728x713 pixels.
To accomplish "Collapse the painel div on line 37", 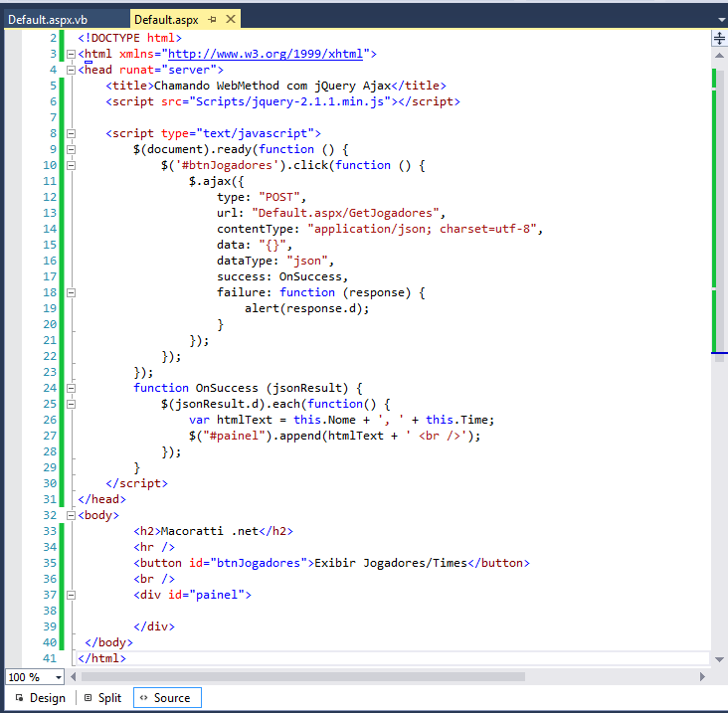I will click(x=71, y=595).
